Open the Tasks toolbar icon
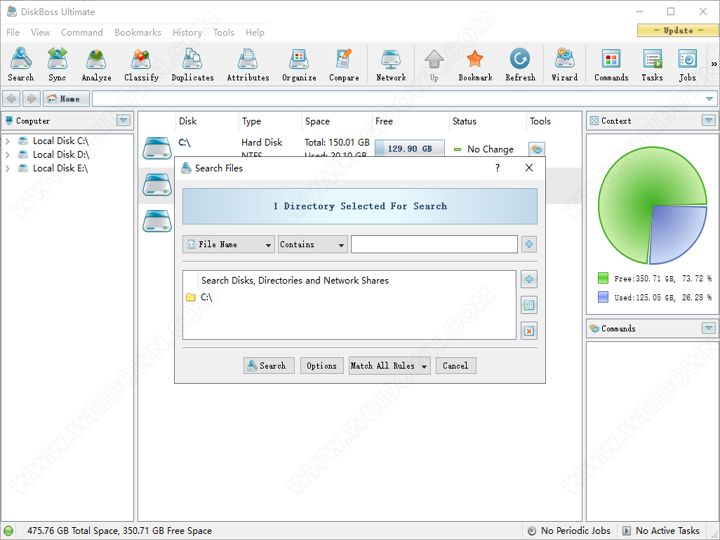The width and height of the screenshot is (720, 540). (652, 65)
